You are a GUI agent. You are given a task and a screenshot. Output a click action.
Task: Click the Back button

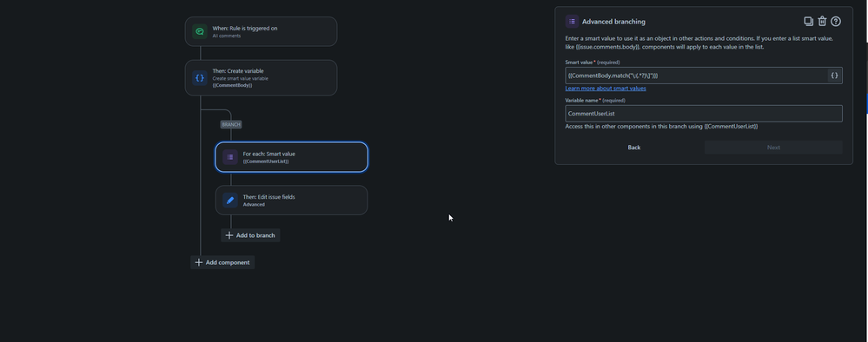pyautogui.click(x=633, y=148)
